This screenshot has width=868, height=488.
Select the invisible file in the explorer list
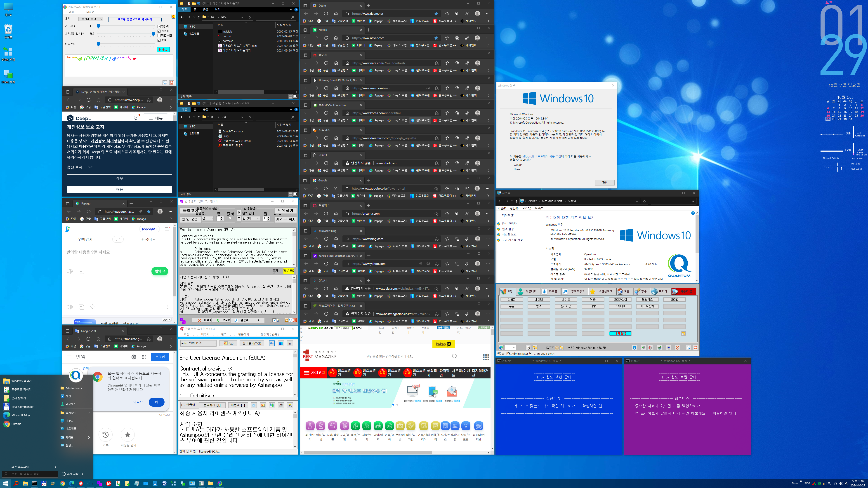click(x=227, y=32)
